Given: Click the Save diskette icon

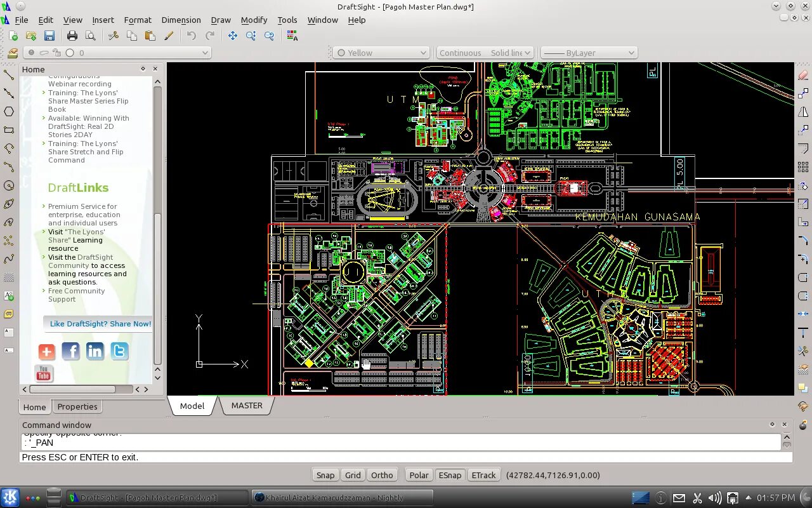Looking at the screenshot, I should coord(49,36).
